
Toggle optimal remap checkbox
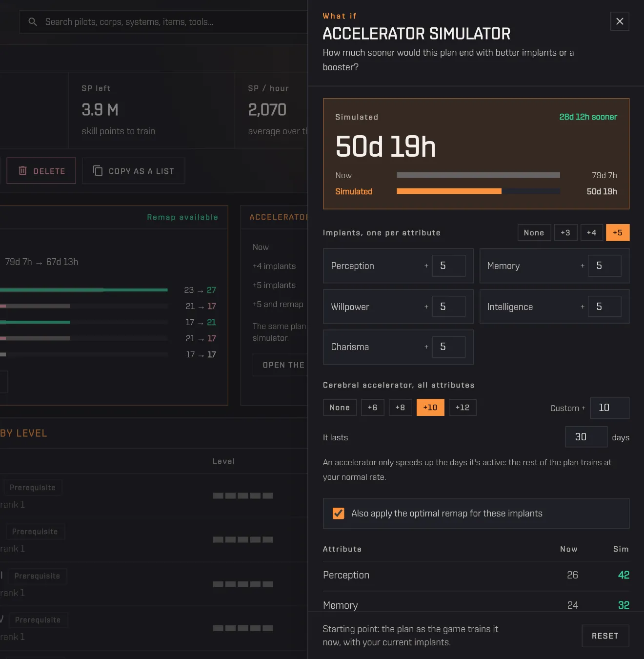click(338, 513)
